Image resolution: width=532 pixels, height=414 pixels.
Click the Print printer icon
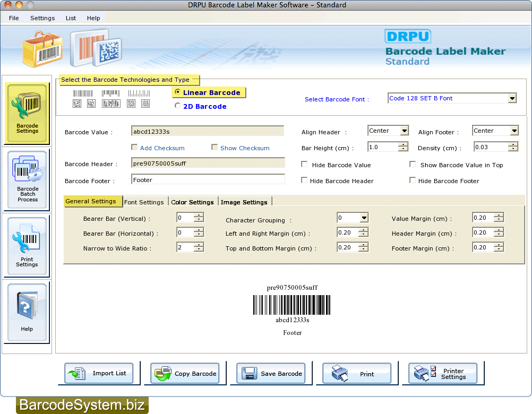click(340, 373)
